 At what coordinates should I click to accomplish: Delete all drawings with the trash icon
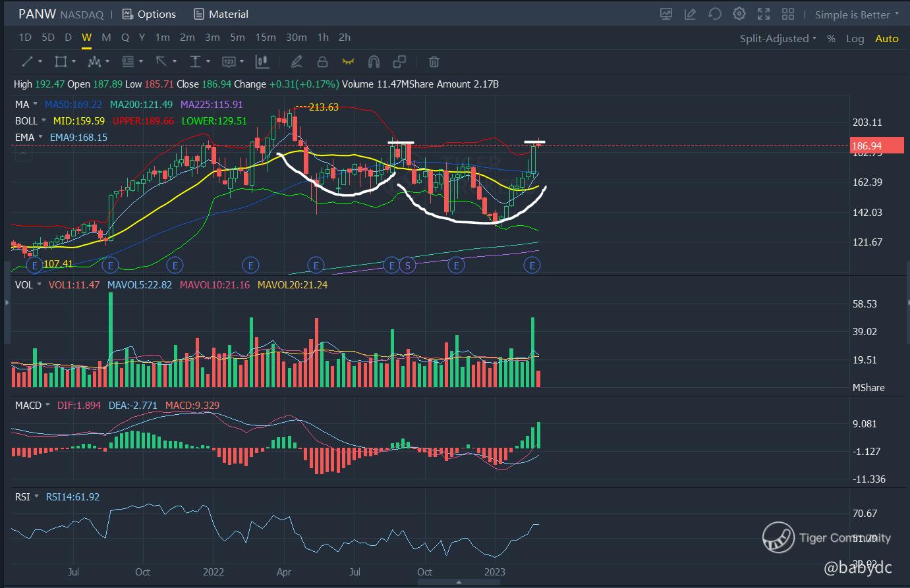click(434, 62)
